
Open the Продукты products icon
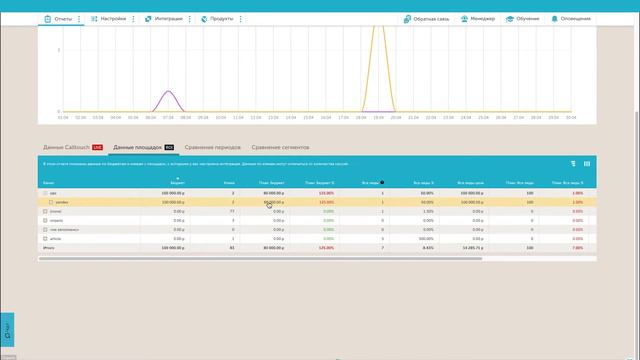tap(204, 19)
